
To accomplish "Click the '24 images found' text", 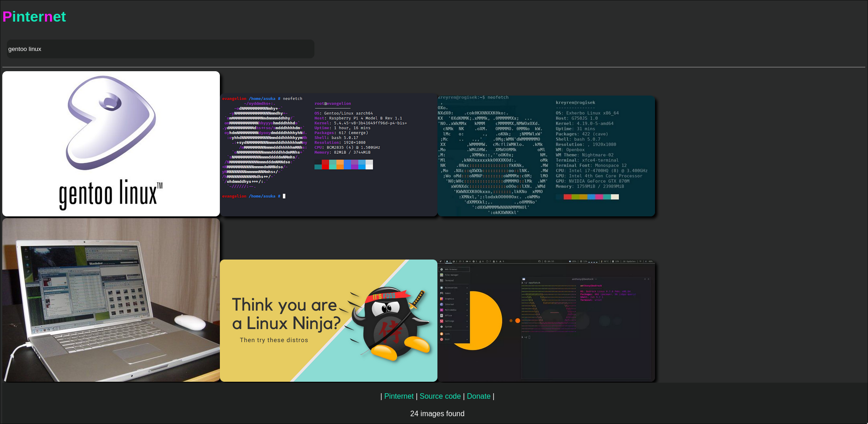I will tap(437, 413).
